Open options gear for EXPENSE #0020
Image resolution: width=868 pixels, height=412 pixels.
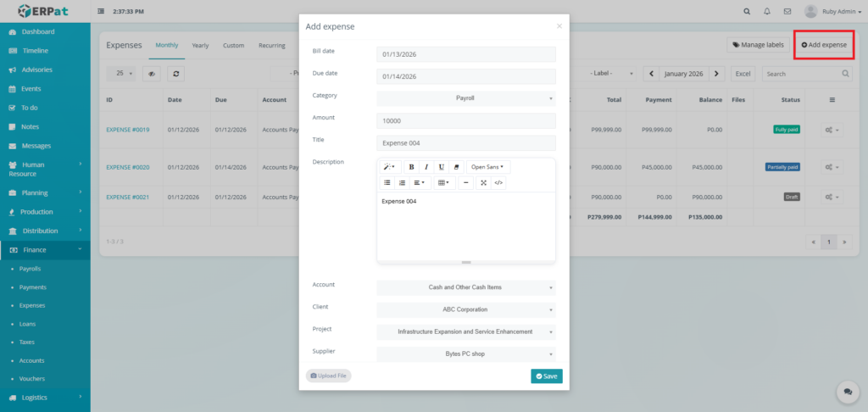[832, 167]
